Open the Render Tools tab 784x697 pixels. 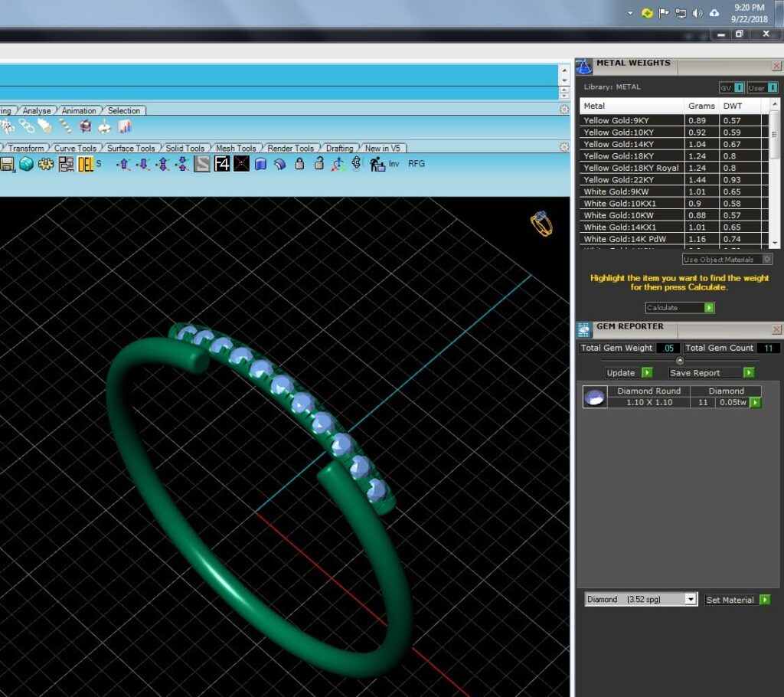290,148
